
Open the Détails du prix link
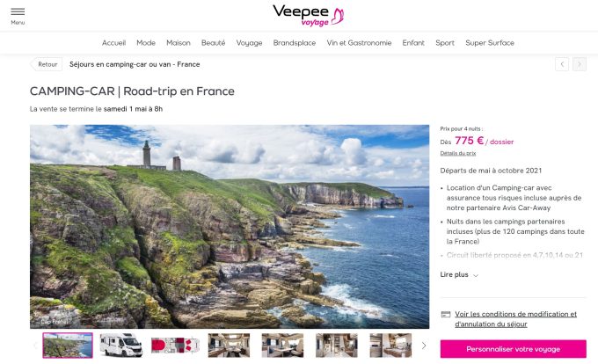pyautogui.click(x=457, y=153)
